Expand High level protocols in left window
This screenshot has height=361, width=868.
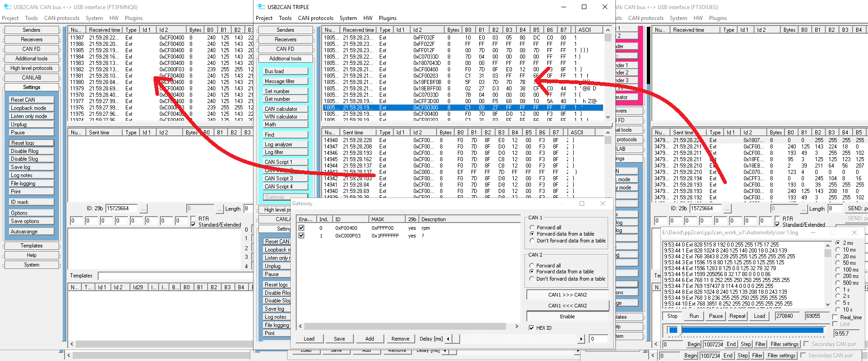[31, 68]
